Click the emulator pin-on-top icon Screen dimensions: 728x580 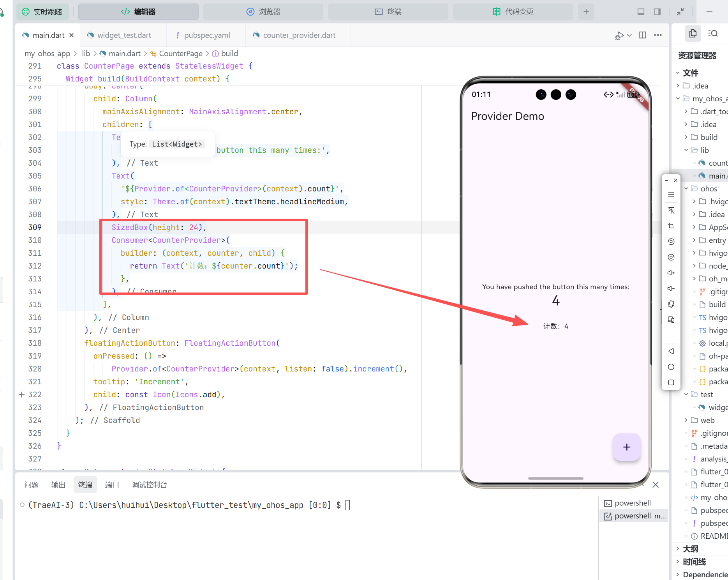(671, 210)
